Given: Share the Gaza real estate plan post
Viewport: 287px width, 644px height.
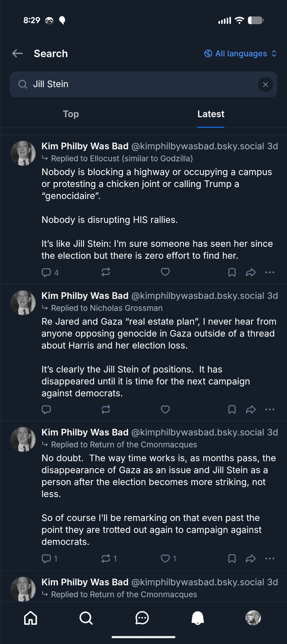Looking at the screenshot, I should click(x=251, y=409).
